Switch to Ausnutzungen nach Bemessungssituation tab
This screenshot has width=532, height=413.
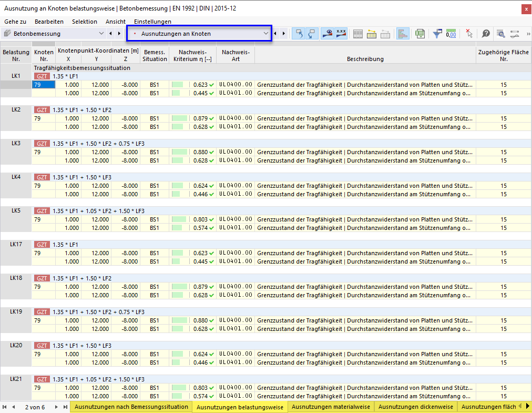click(x=131, y=407)
